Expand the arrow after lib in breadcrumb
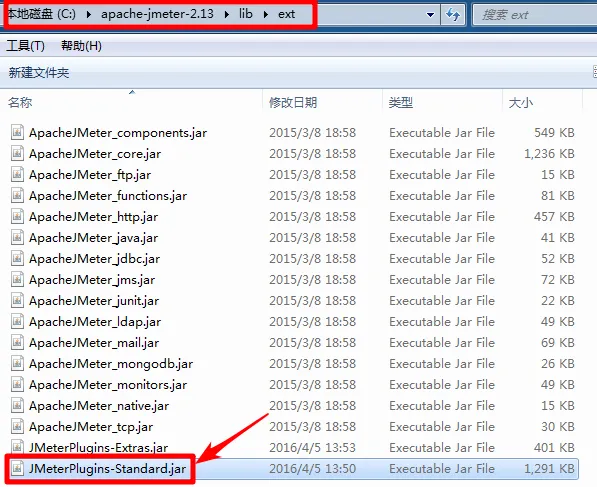Viewport: 597px width, 487px height. click(x=266, y=14)
